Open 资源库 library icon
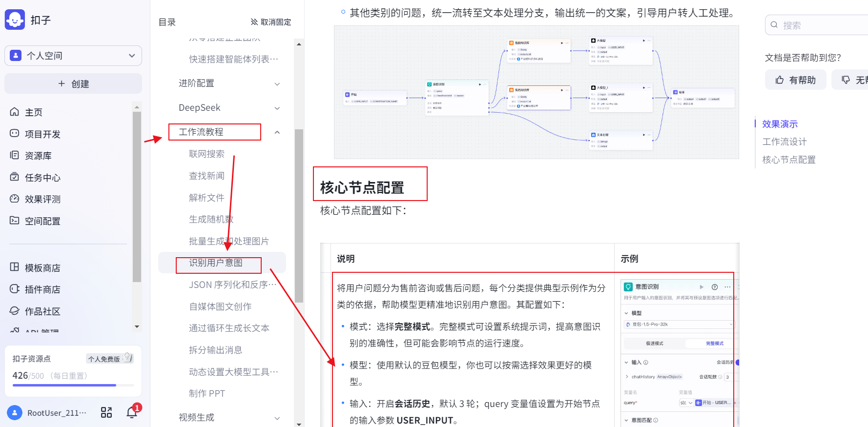Viewport: 868px width, 427px height. [15, 155]
